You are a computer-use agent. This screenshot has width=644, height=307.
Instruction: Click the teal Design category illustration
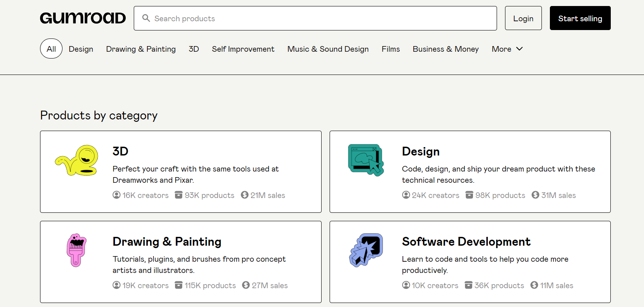click(366, 160)
